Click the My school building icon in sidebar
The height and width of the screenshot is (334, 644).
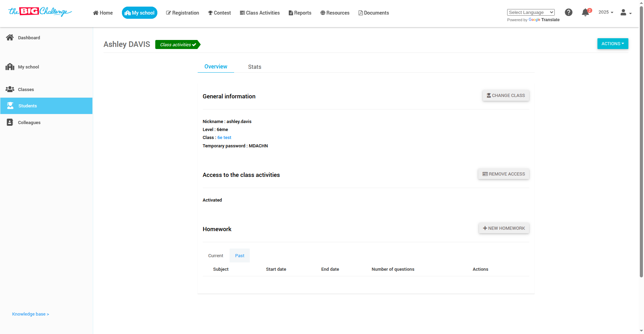coord(10,67)
